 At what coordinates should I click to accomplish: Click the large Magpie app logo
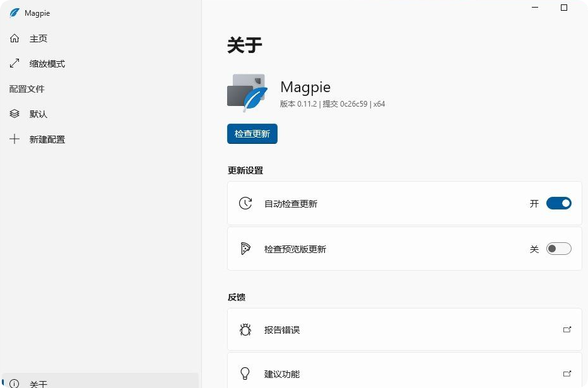coord(247,93)
